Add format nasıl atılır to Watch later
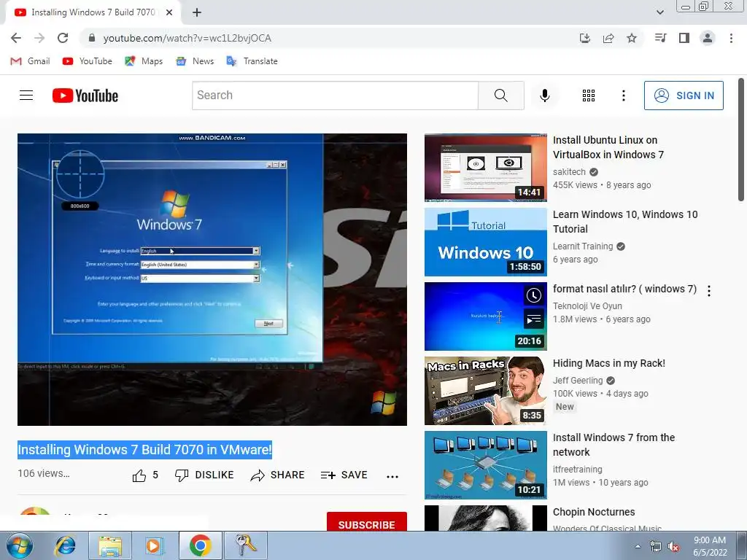This screenshot has height=560, width=747. (533, 295)
